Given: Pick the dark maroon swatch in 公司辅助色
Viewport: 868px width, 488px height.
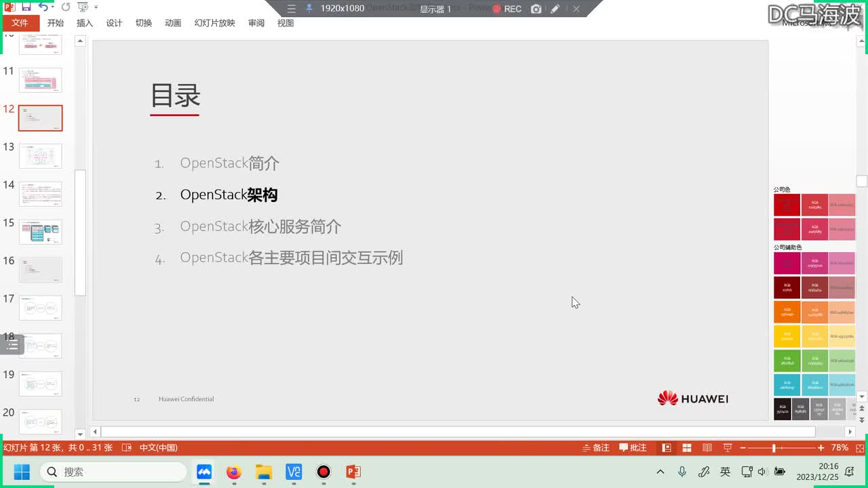Looking at the screenshot, I should 787,287.
